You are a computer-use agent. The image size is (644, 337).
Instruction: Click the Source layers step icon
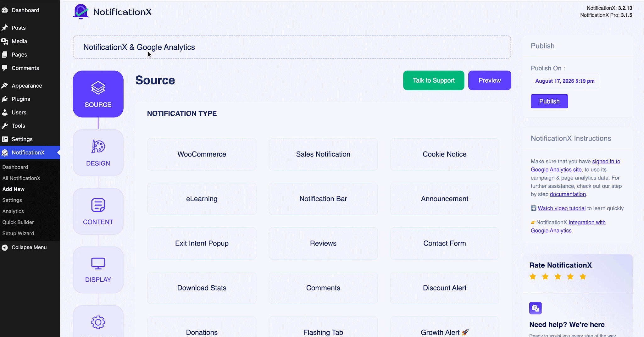[98, 88]
